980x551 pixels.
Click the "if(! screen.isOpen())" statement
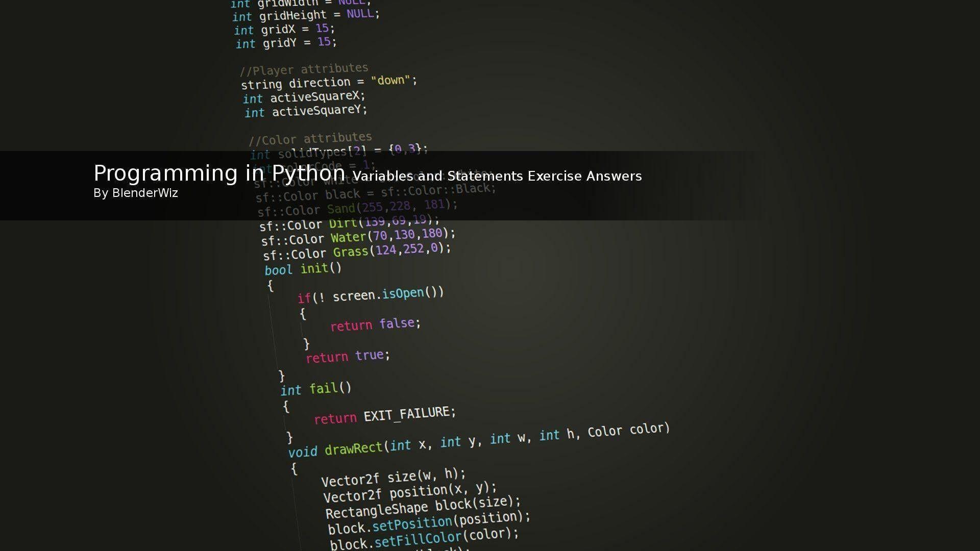[x=371, y=295]
